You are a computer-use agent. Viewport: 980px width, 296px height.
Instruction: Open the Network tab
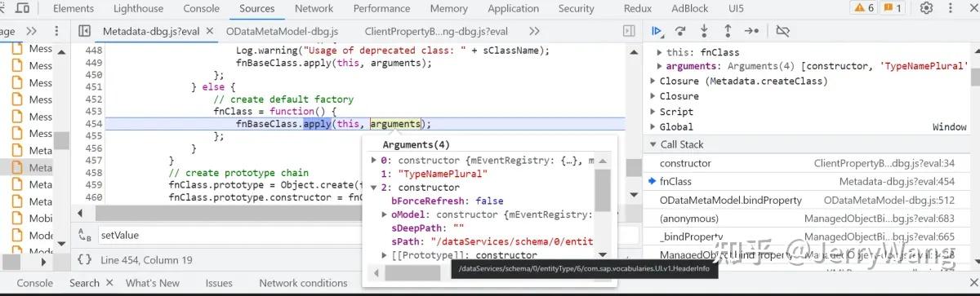pos(314,8)
